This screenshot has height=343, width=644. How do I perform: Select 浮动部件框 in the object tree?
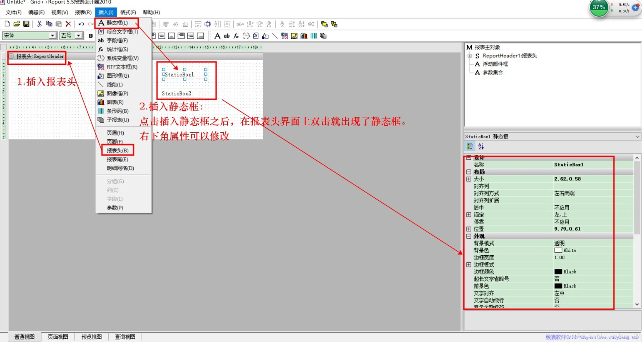click(496, 64)
